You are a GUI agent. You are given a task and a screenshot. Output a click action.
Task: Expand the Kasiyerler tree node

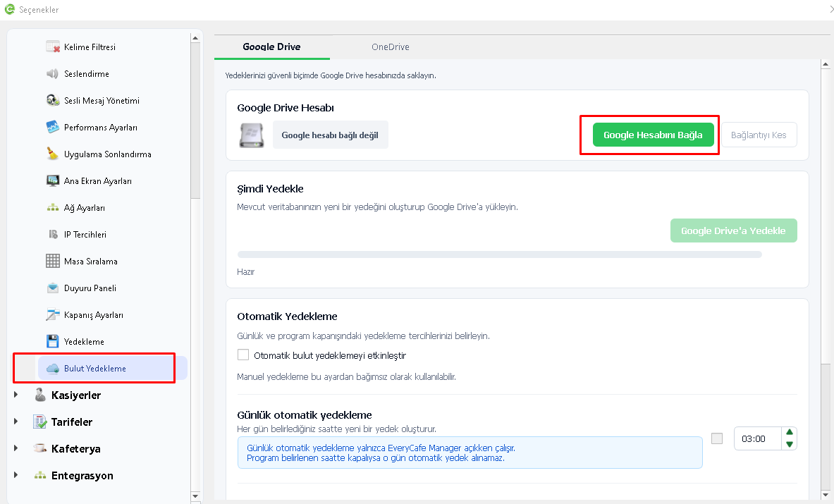[x=16, y=395]
